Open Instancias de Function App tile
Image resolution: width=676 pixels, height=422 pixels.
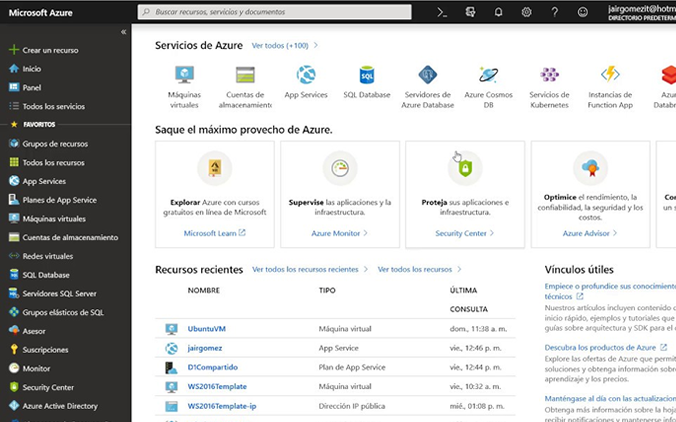610,87
